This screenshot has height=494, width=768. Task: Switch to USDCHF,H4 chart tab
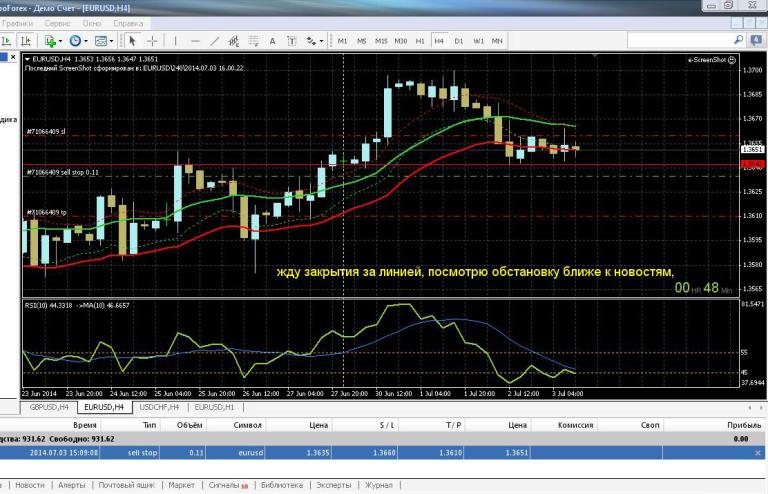click(159, 407)
